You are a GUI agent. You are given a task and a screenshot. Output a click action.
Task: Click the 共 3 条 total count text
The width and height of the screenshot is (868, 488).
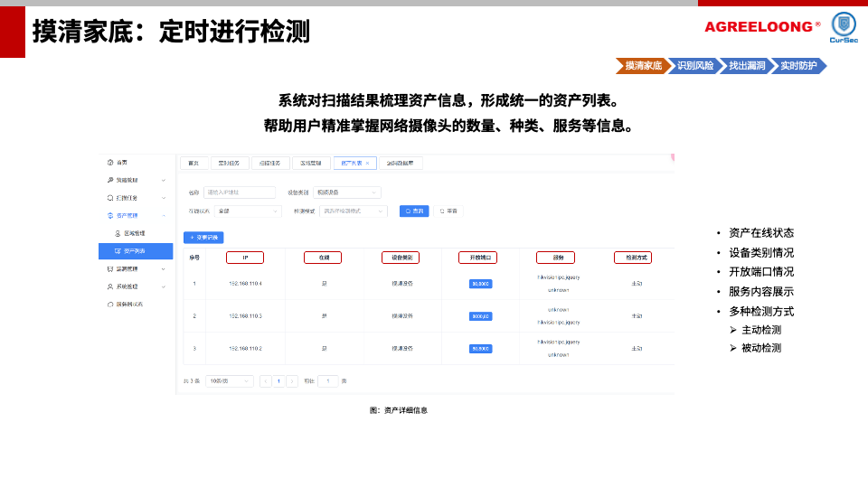[x=192, y=381]
